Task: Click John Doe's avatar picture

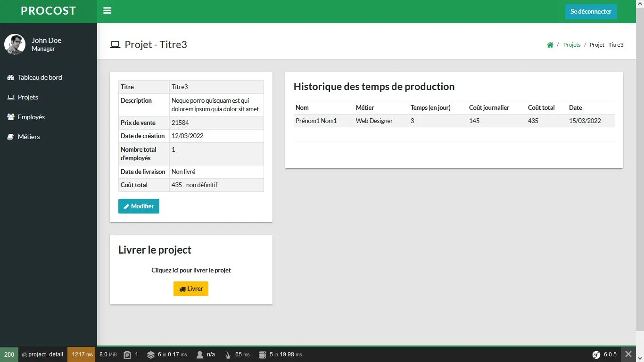Action: [15, 44]
